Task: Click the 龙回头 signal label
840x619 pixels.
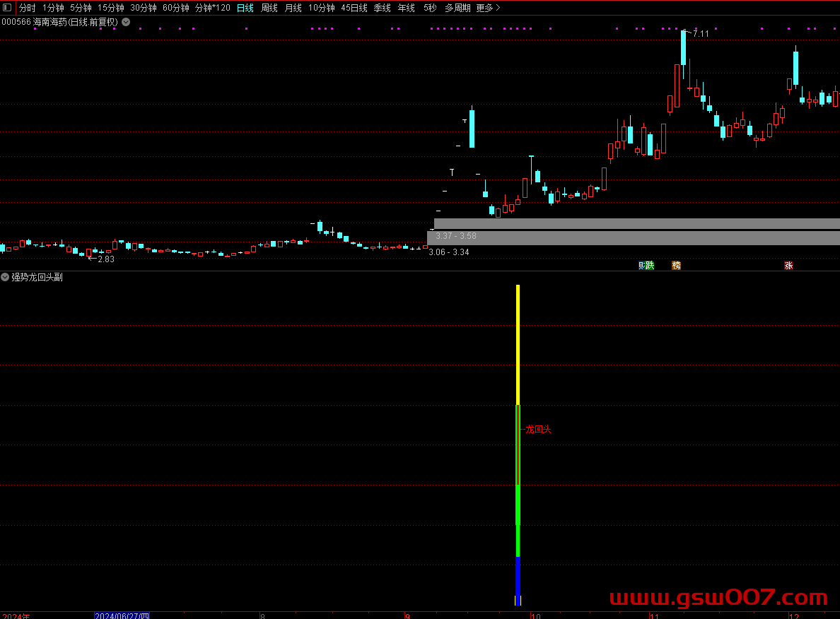Action: click(537, 430)
